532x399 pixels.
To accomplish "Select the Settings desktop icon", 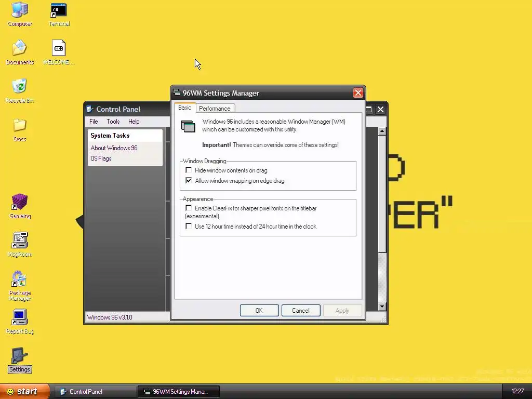I will (20, 360).
